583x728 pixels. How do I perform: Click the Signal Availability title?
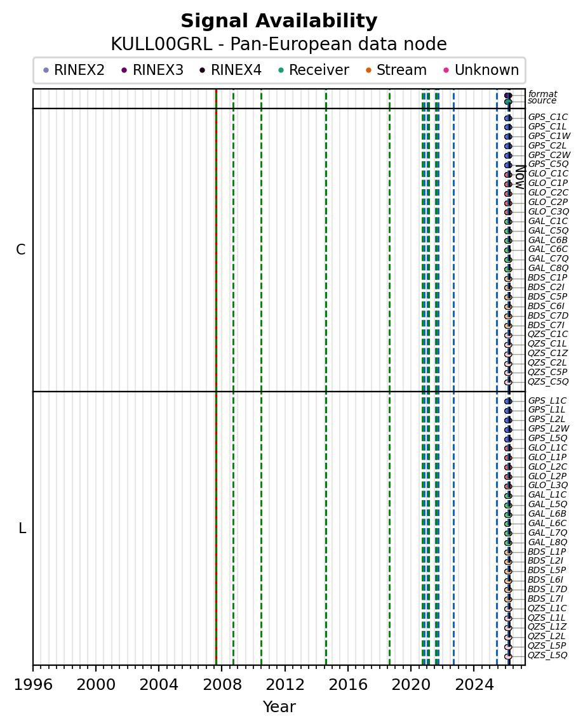(279, 22)
